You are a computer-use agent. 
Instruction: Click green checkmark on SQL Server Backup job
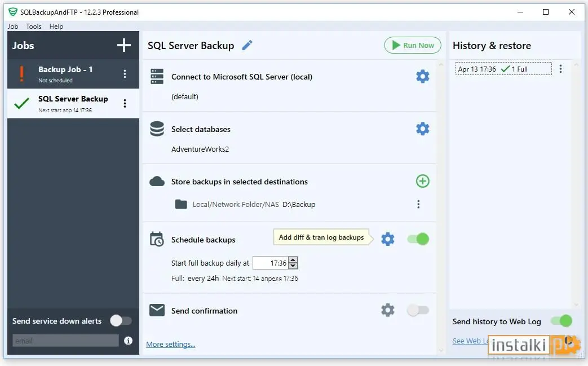[x=22, y=103]
